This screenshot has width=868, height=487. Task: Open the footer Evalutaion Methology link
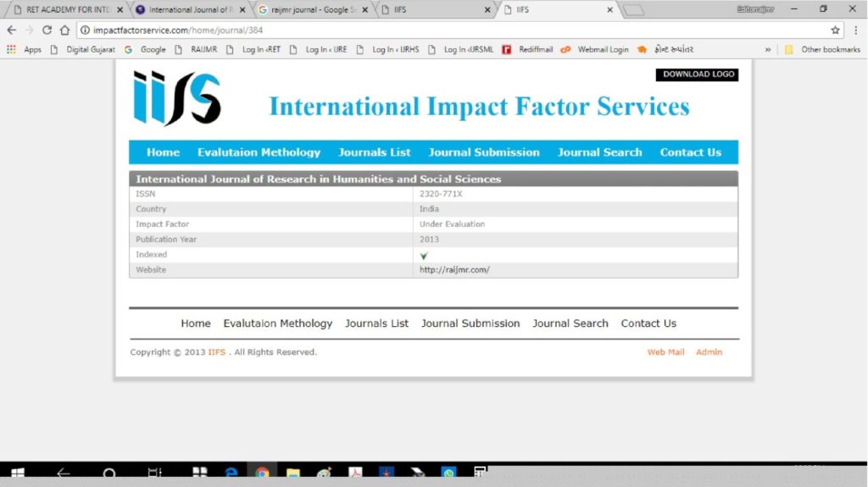(277, 324)
